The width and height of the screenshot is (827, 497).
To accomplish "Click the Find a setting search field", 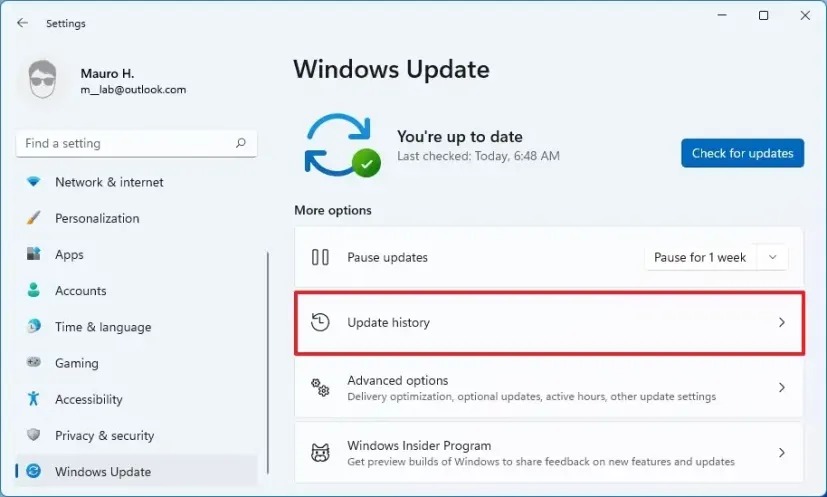I will pyautogui.click(x=125, y=144).
